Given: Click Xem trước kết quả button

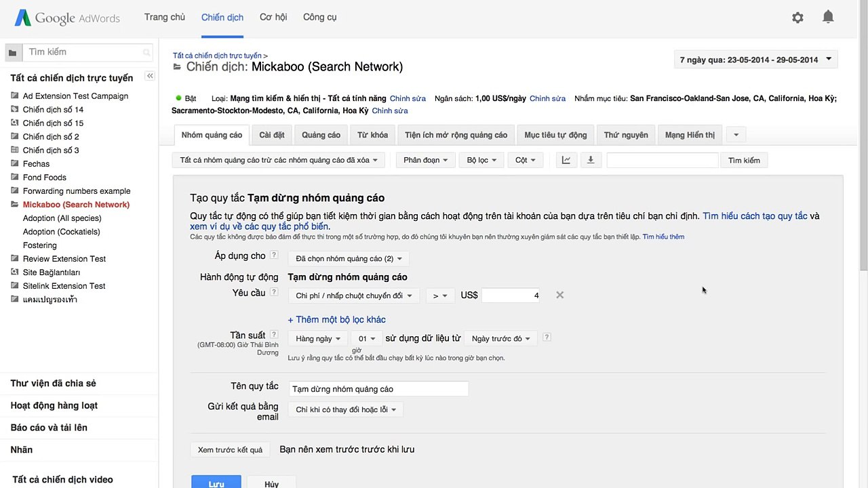Looking at the screenshot, I should click(230, 449).
